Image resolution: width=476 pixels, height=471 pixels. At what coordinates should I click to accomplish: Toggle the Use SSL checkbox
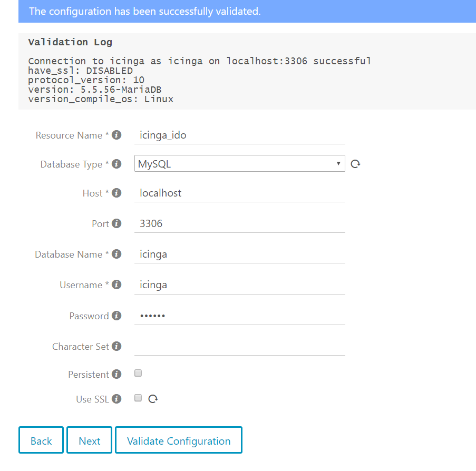click(x=138, y=398)
